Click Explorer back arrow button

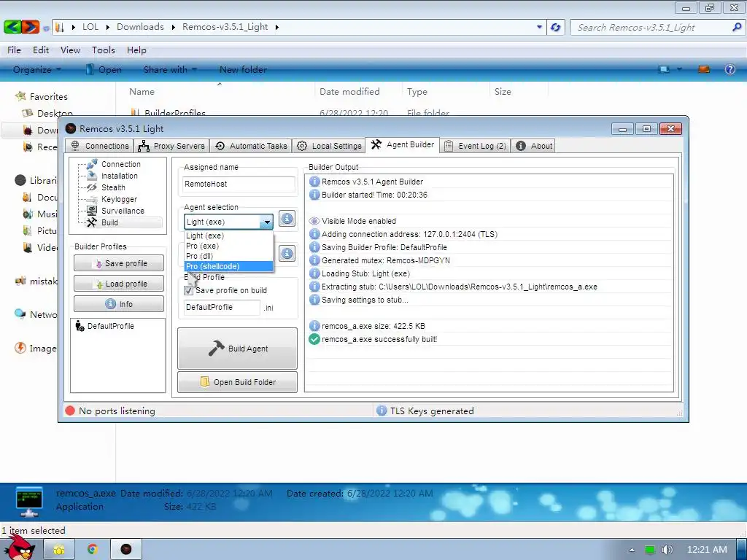point(12,27)
